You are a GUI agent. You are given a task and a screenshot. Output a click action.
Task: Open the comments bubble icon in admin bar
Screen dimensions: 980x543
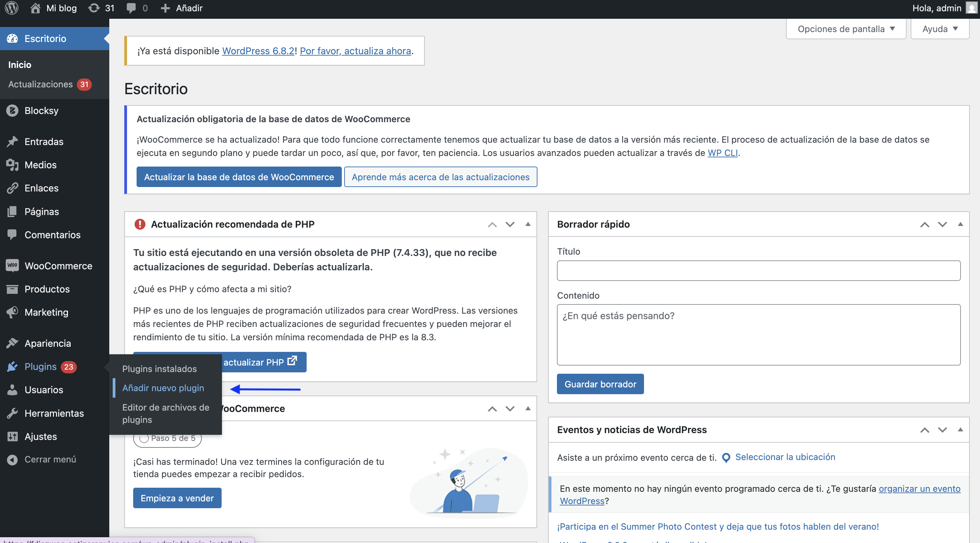tap(131, 9)
